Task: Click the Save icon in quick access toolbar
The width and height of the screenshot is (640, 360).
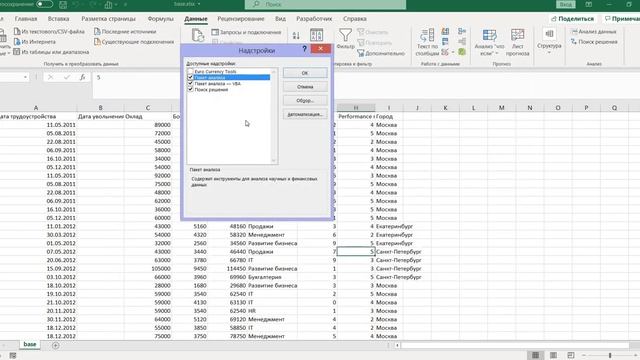Action: point(63,5)
